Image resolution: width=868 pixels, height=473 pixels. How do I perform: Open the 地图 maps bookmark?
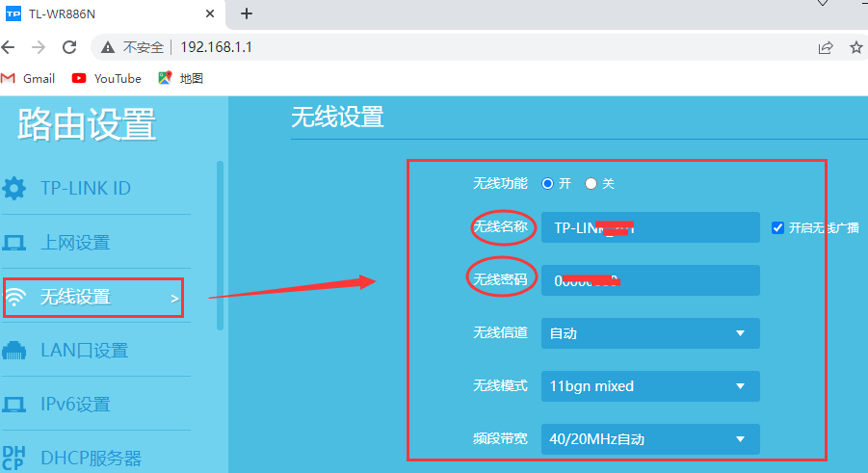[x=181, y=79]
